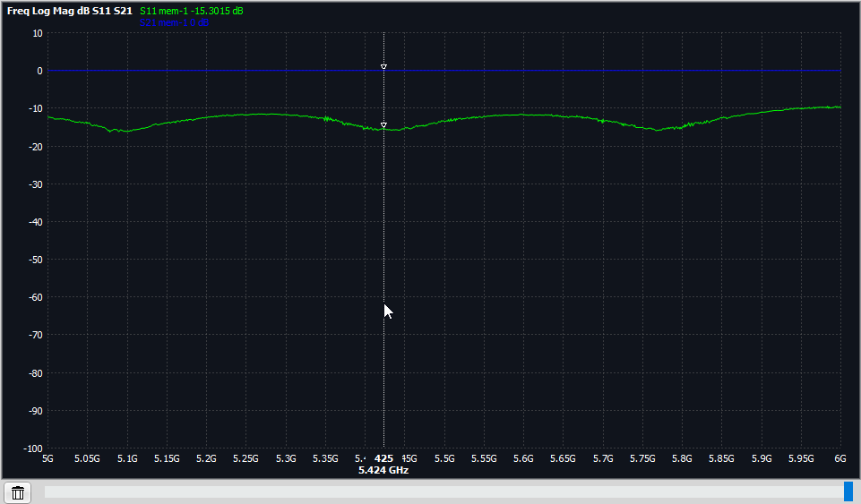Image resolution: width=861 pixels, height=504 pixels.
Task: Click the Freq Log Mag dB title
Action: pyautogui.click(x=70, y=11)
